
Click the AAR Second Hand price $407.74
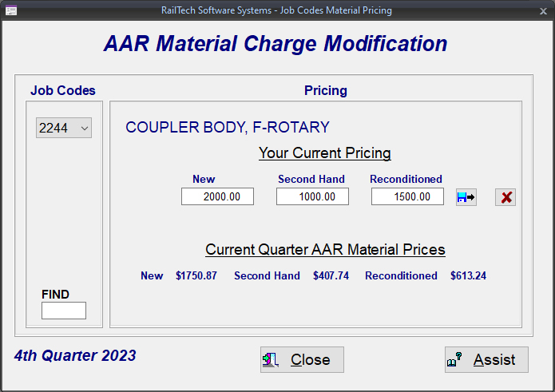(331, 275)
